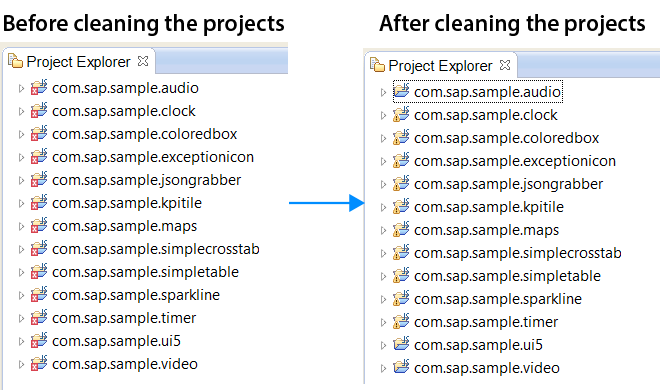This screenshot has height=390, width=660.
Task: Click the error project icon of com.sap.sample.video
Action: pos(39,363)
